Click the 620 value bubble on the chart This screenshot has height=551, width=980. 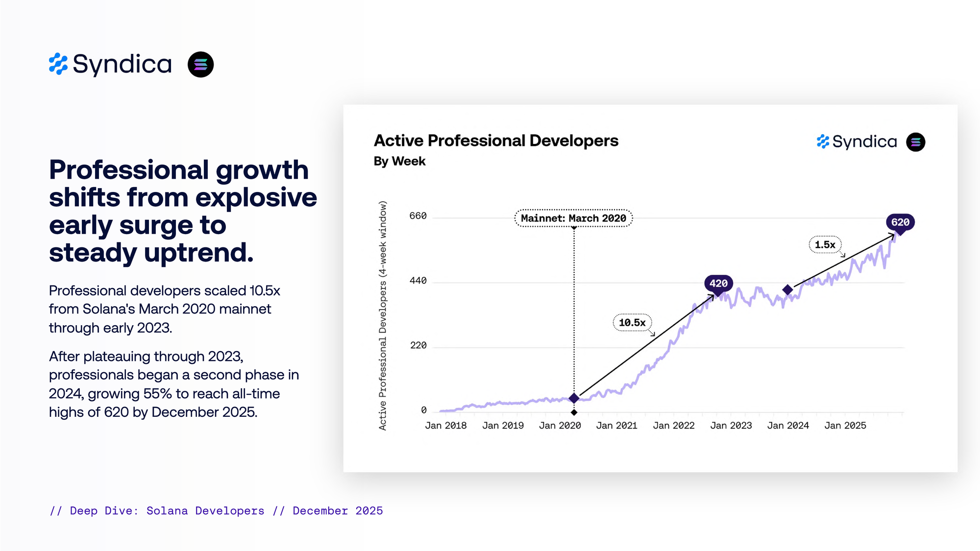900,222
